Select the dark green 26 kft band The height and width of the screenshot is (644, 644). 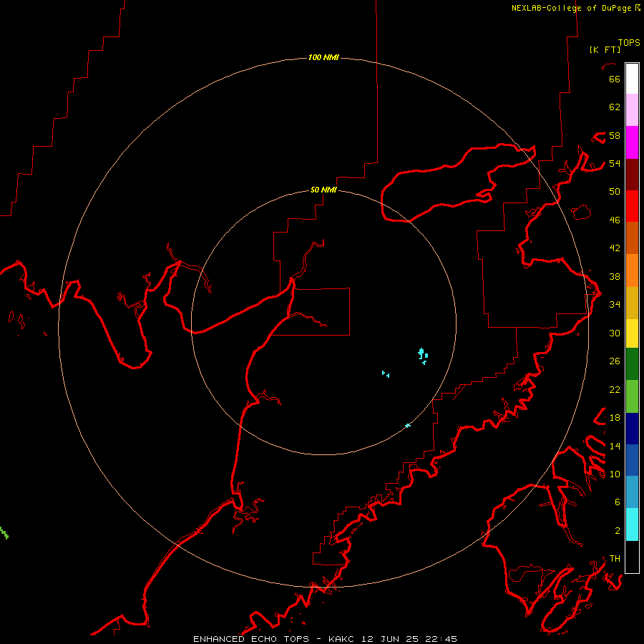coord(632,364)
